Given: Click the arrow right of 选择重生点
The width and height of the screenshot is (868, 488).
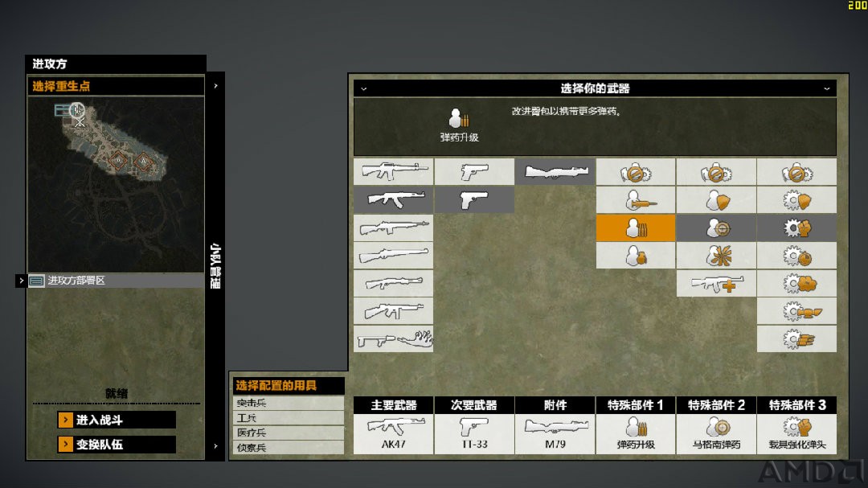Looking at the screenshot, I should 216,86.
